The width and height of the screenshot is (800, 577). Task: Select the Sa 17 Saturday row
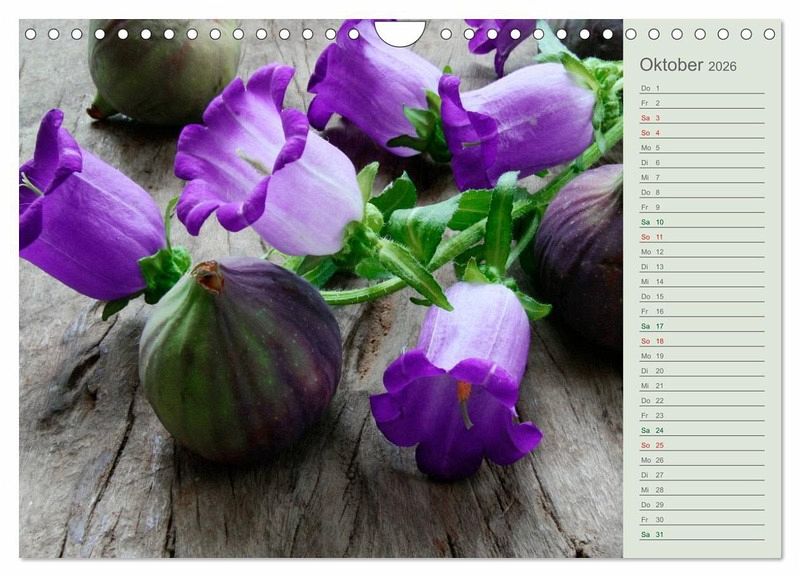tap(701, 326)
